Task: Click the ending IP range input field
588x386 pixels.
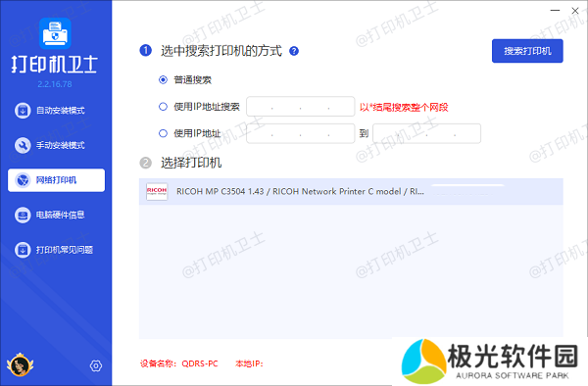Action: (426, 133)
